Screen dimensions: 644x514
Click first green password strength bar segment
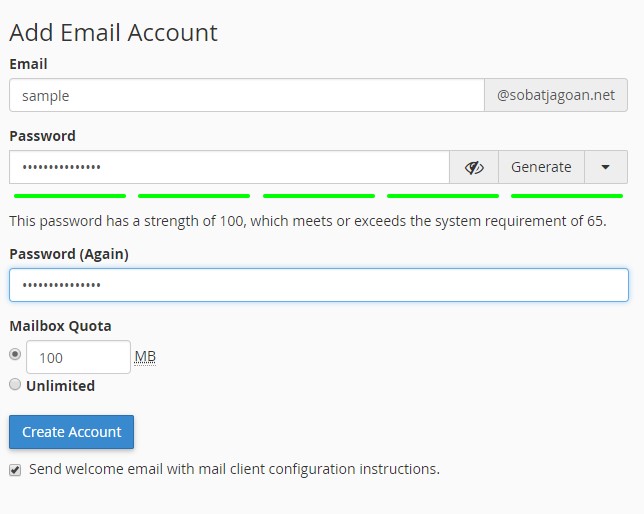[70, 196]
